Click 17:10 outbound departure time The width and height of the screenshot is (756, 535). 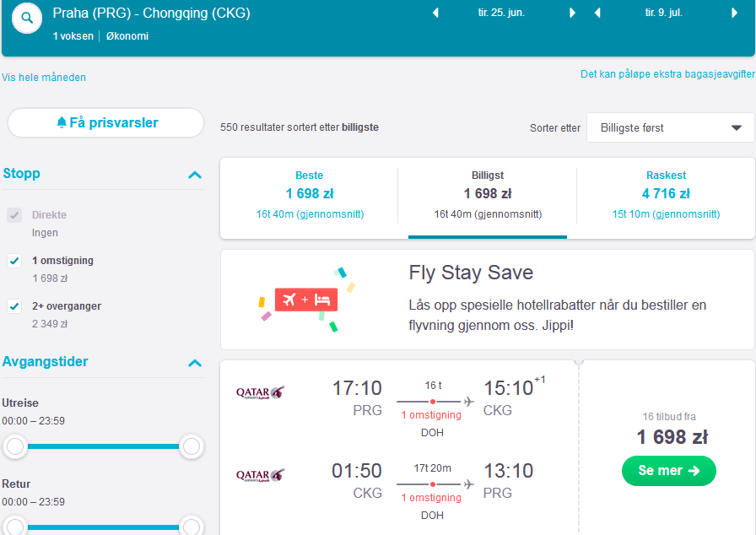coord(357,388)
